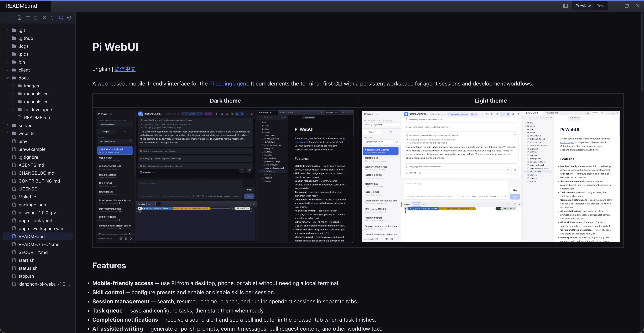Open README.md inside the docs folder
The width and height of the screenshot is (644, 333).
click(38, 118)
